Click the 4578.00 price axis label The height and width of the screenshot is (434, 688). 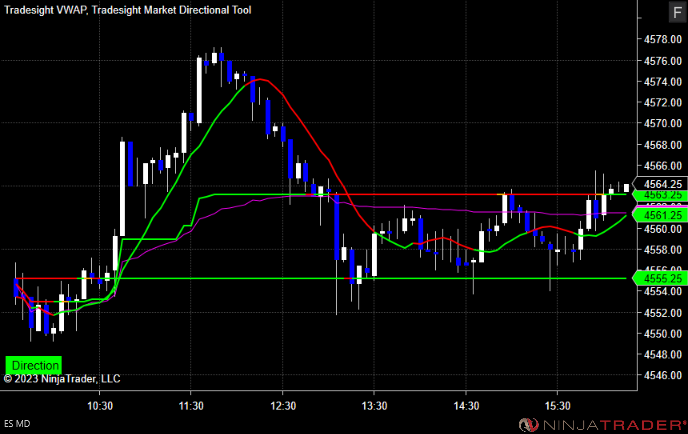[x=663, y=39]
